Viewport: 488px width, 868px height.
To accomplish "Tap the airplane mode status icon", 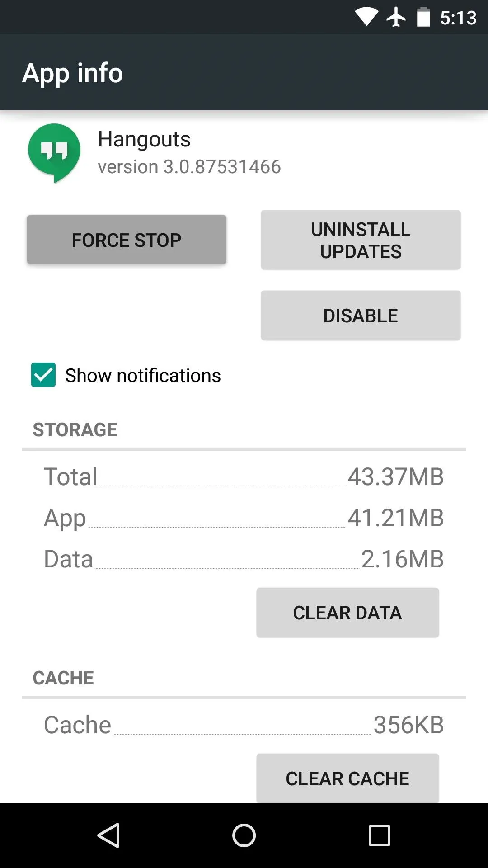I will 396,17.
